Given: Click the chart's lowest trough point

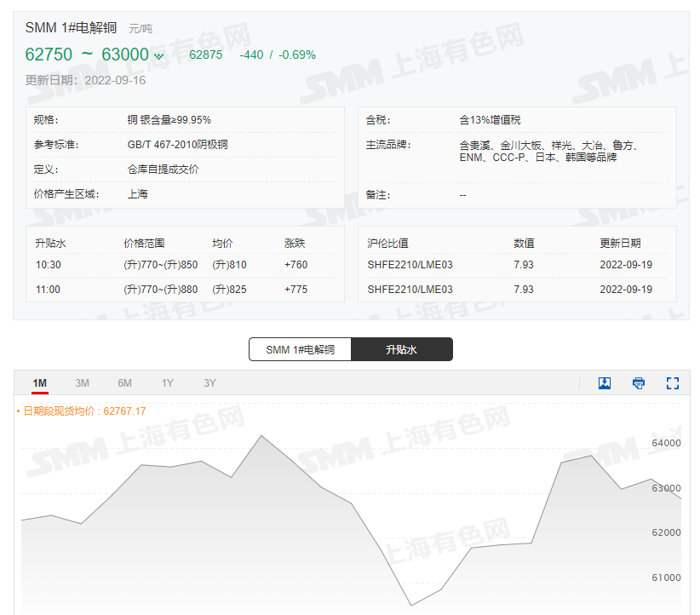Looking at the screenshot, I should (411, 606).
